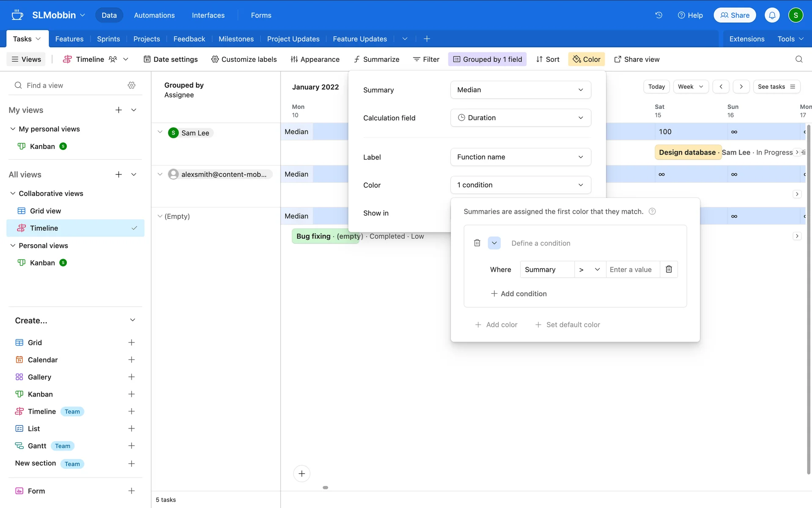Open the Summary Median dropdown
This screenshot has width=812, height=508.
(x=520, y=90)
